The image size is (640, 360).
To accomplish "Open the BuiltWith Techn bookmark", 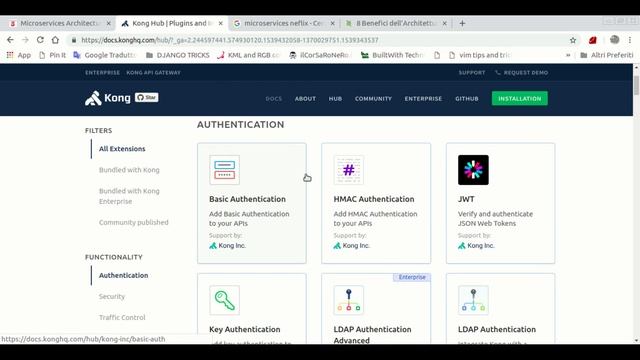I will pos(393,55).
